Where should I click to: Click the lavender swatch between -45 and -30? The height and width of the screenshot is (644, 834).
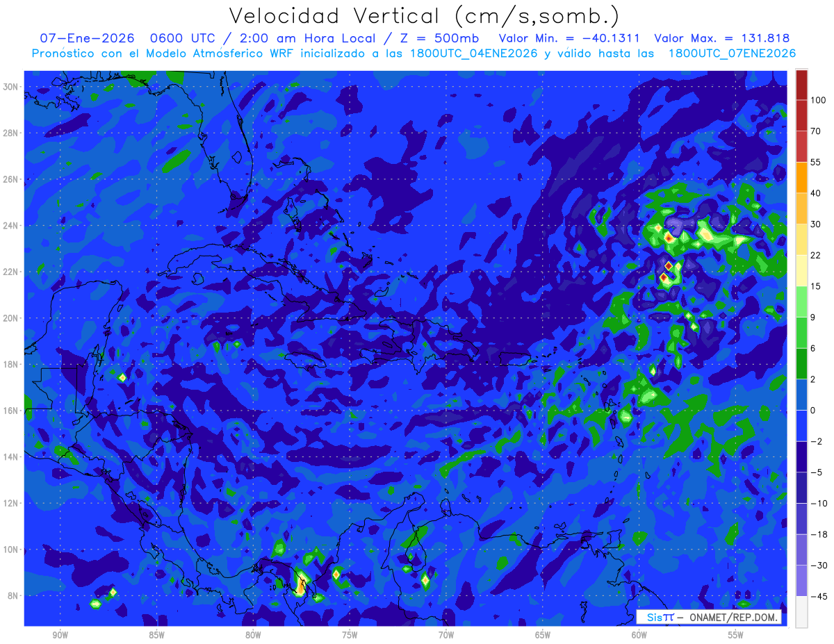801,580
